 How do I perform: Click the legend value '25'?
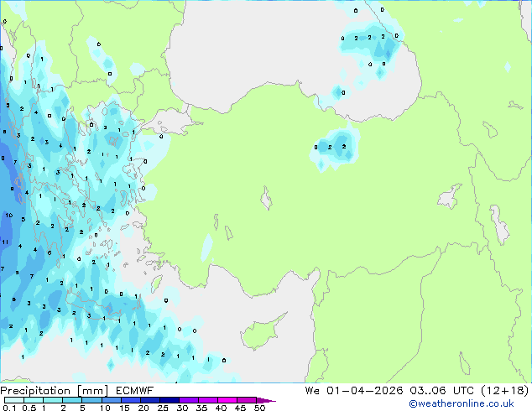pyautogui.click(x=163, y=408)
